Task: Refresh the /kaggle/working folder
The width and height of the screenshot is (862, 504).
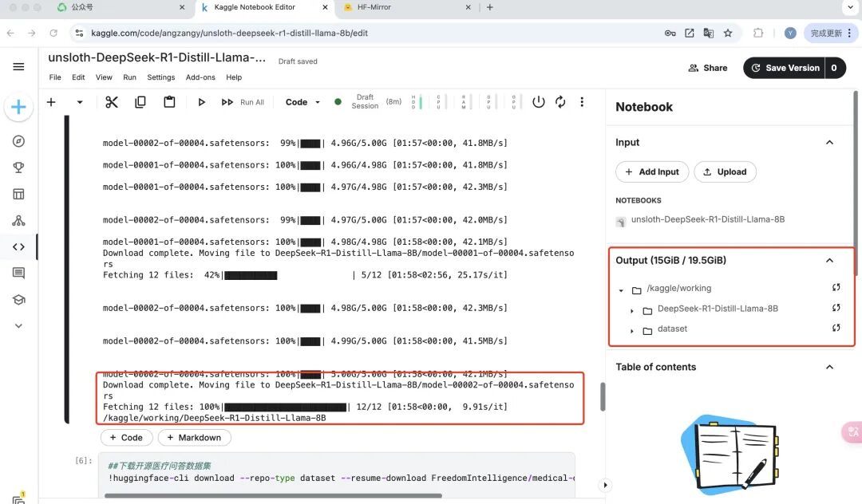Action: [836, 288]
